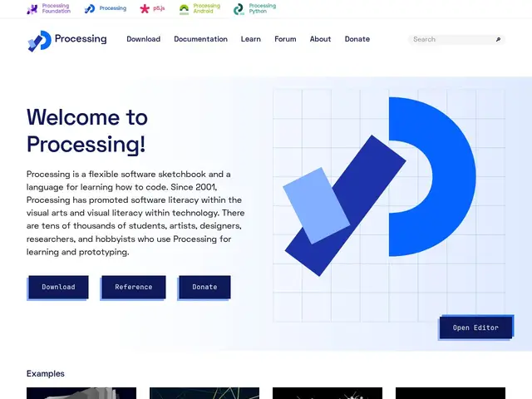Screen dimensions: 532x399
Task: Click the large Processing logo illustration
Action: pyautogui.click(x=380, y=186)
